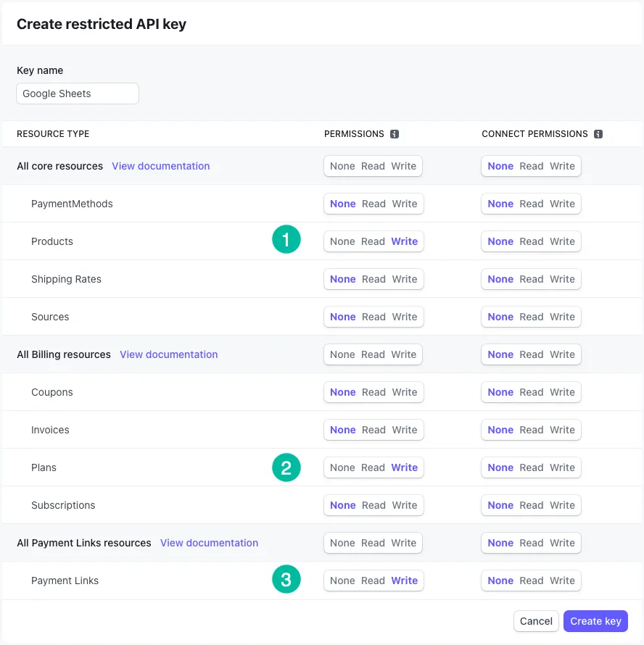
Task: Select Write for Subscriptions permissions
Action: (404, 505)
